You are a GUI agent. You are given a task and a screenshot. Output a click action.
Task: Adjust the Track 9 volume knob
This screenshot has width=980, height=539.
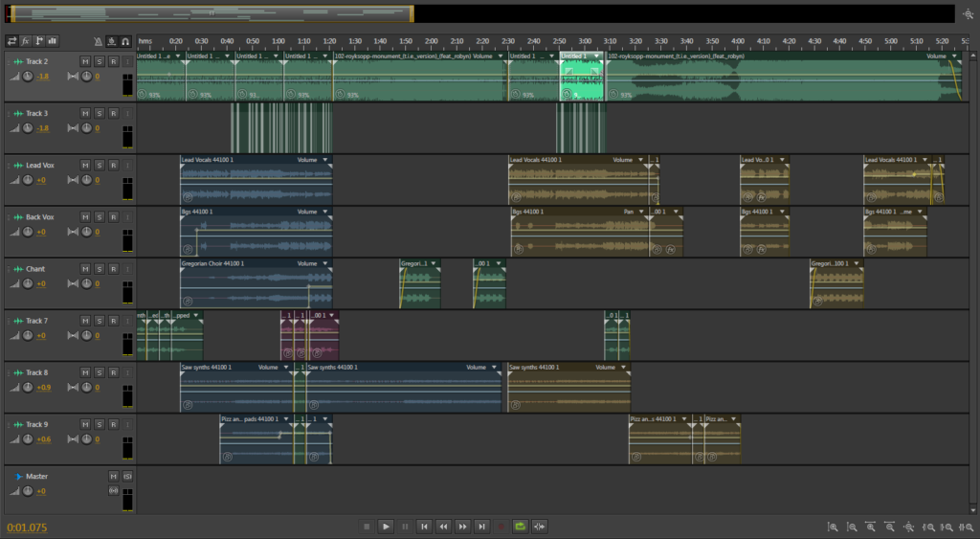(x=27, y=439)
